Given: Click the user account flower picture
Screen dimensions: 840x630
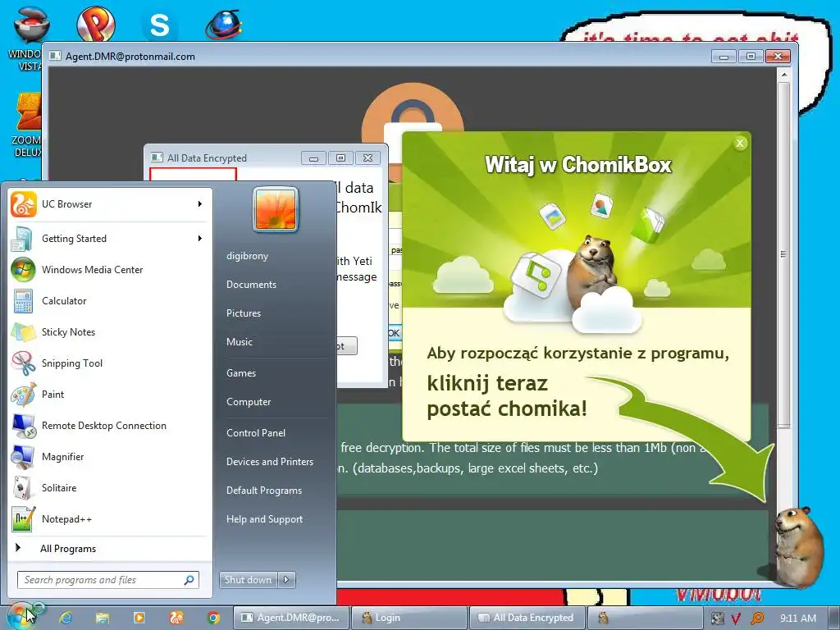Looking at the screenshot, I should (276, 209).
